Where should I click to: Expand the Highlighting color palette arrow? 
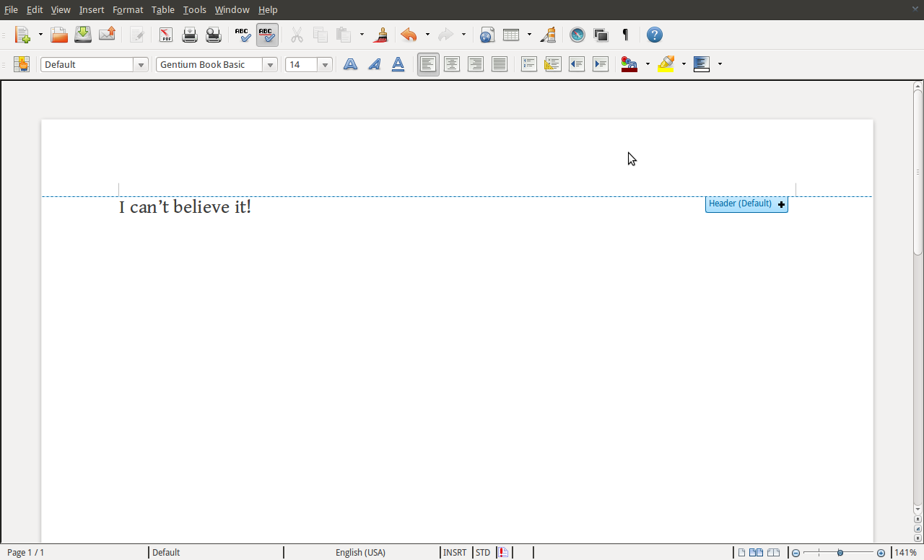[684, 64]
